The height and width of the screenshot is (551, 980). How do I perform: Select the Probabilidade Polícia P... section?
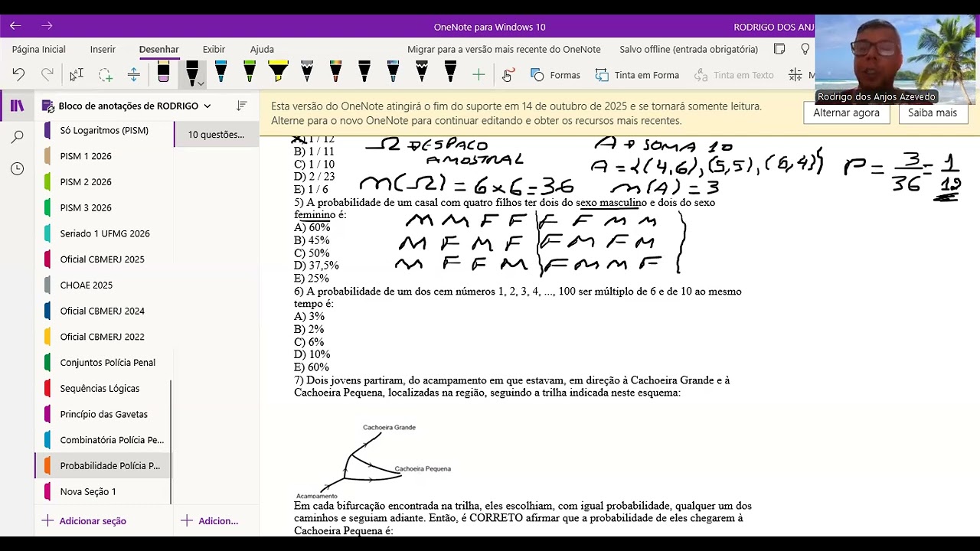[x=103, y=465]
